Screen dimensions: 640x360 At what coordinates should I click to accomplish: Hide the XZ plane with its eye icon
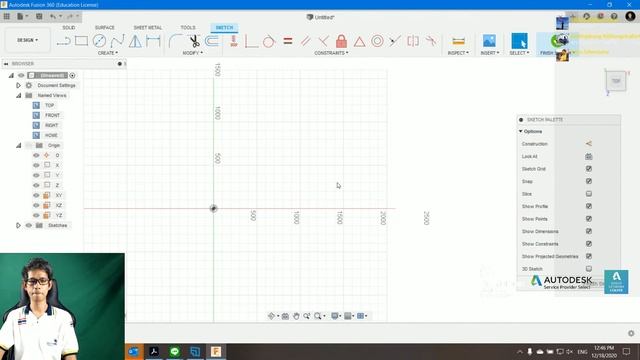point(36,205)
